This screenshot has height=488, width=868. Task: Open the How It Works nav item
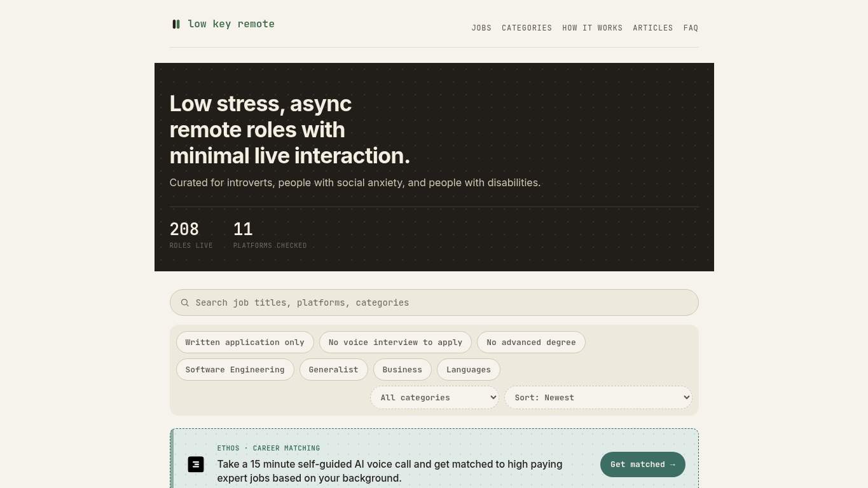pos(592,28)
